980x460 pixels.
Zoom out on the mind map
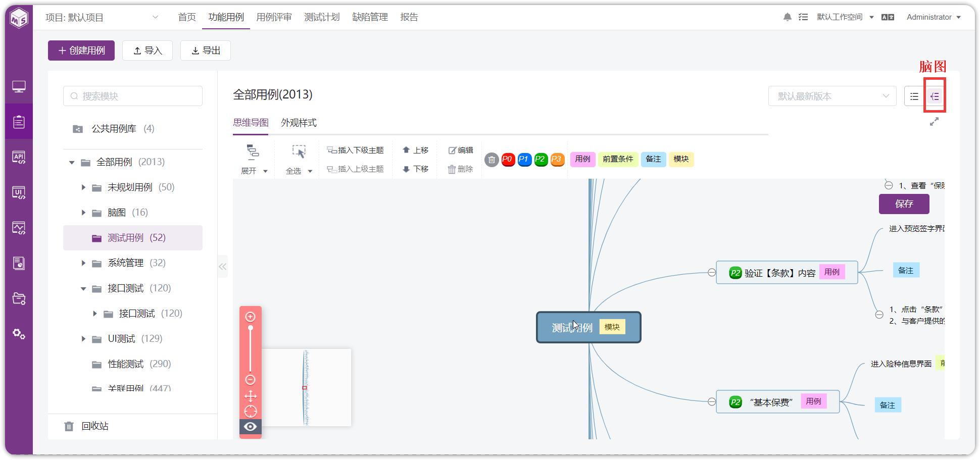click(250, 380)
